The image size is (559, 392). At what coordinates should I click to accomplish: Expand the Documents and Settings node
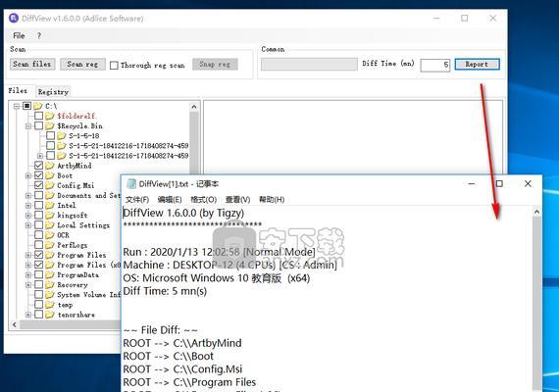(x=28, y=196)
